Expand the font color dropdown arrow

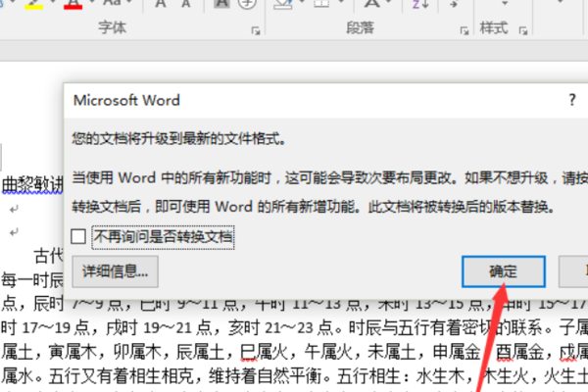(x=92, y=3)
